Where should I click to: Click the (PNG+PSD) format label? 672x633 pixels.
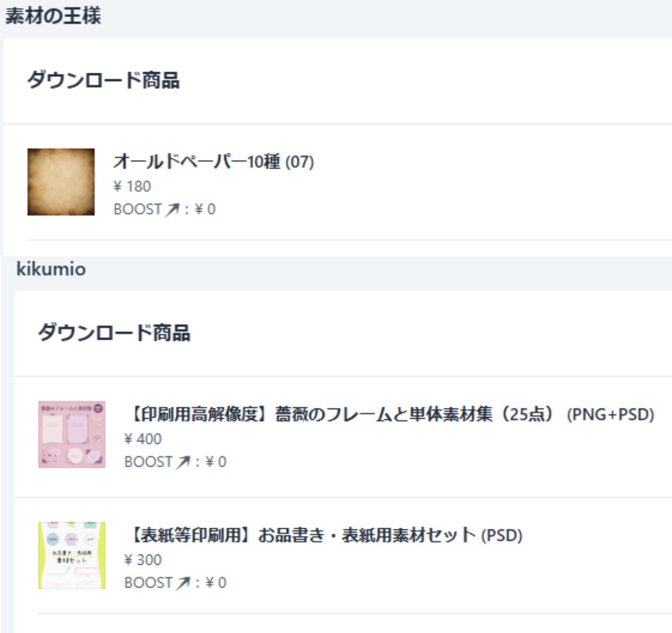pos(610,415)
